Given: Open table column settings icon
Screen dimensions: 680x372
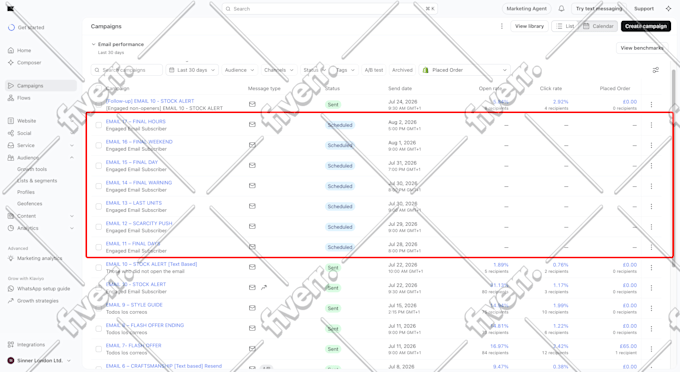Looking at the screenshot, I should click(656, 70).
